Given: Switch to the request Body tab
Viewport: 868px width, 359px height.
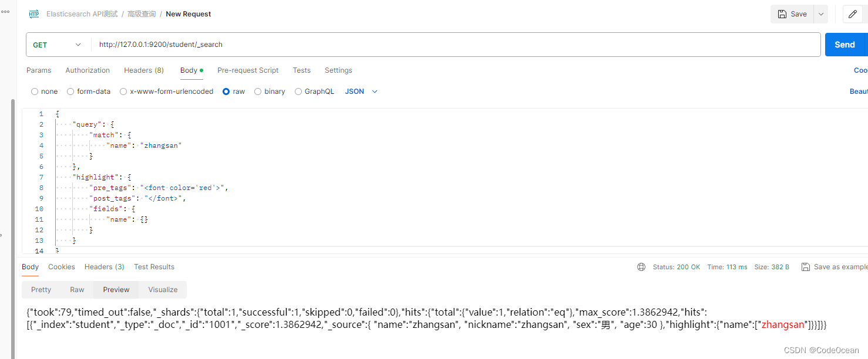Looking at the screenshot, I should pos(191,70).
